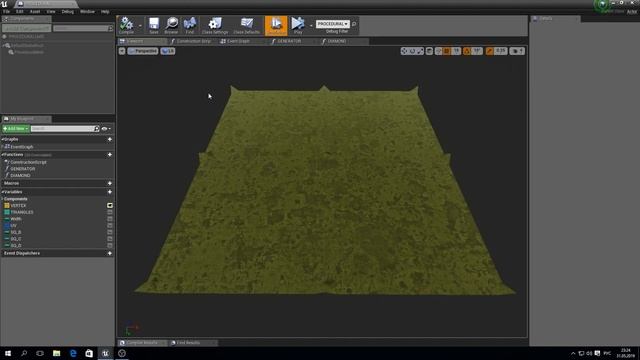Open Compile options dropdown arrow
The width and height of the screenshot is (640, 360).
point(140,26)
